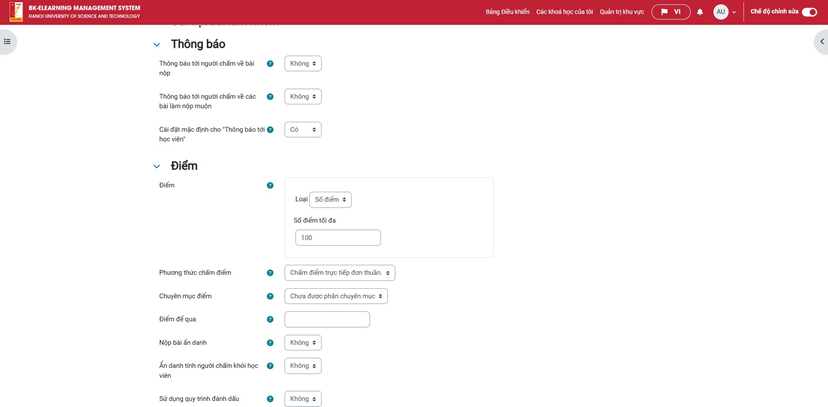The height and width of the screenshot is (407, 828).
Task: Help icon for 'Thông báo tới người chấm về bài nộp'
Action: pyautogui.click(x=270, y=63)
